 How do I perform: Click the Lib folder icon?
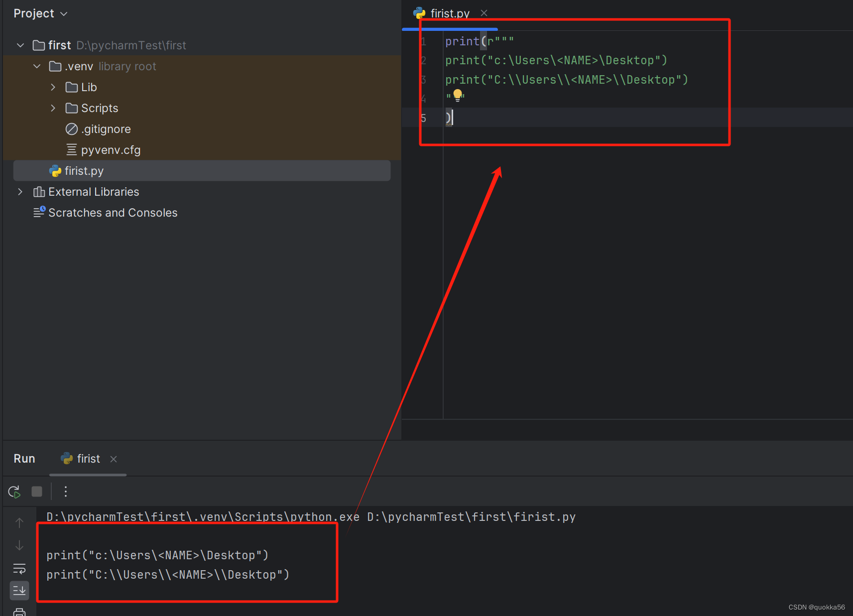click(72, 87)
